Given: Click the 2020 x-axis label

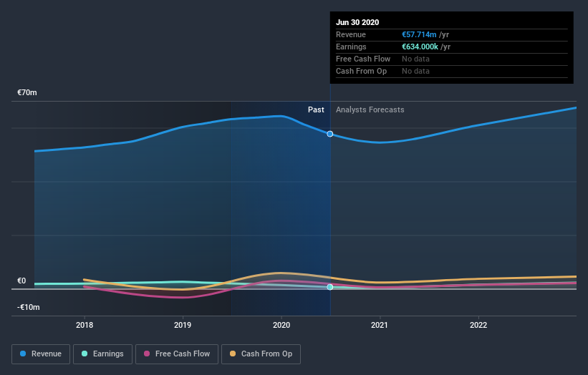Looking at the screenshot, I should (281, 325).
